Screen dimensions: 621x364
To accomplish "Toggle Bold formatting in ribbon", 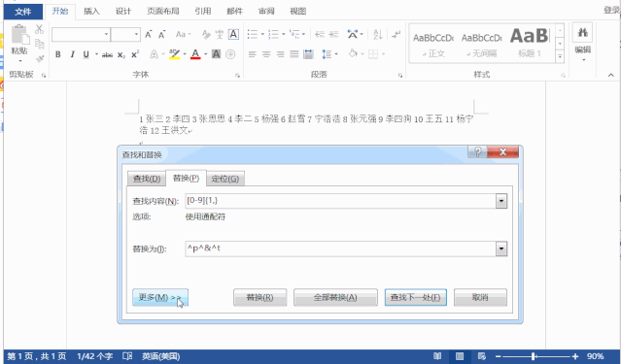I will pos(57,54).
